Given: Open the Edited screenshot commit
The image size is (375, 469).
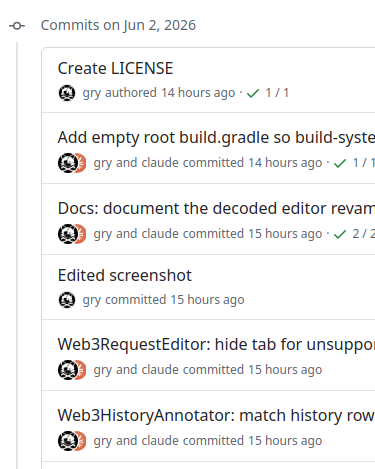Looking at the screenshot, I should [x=125, y=276].
